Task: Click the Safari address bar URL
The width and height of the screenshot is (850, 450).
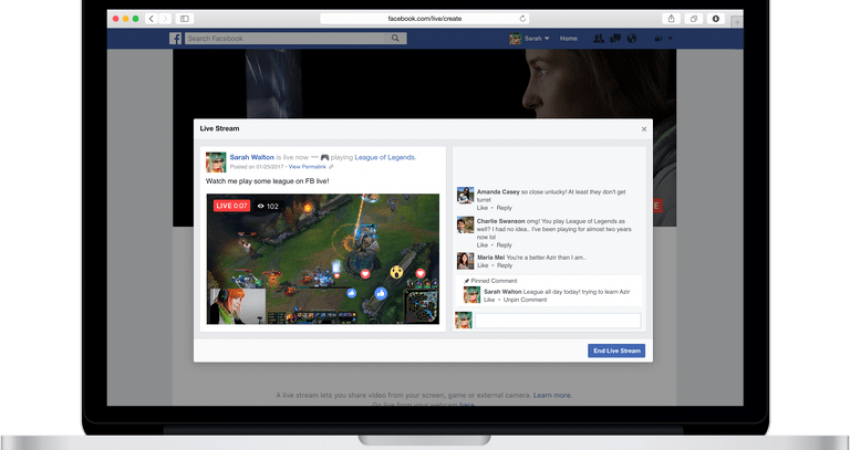Action: (x=424, y=18)
